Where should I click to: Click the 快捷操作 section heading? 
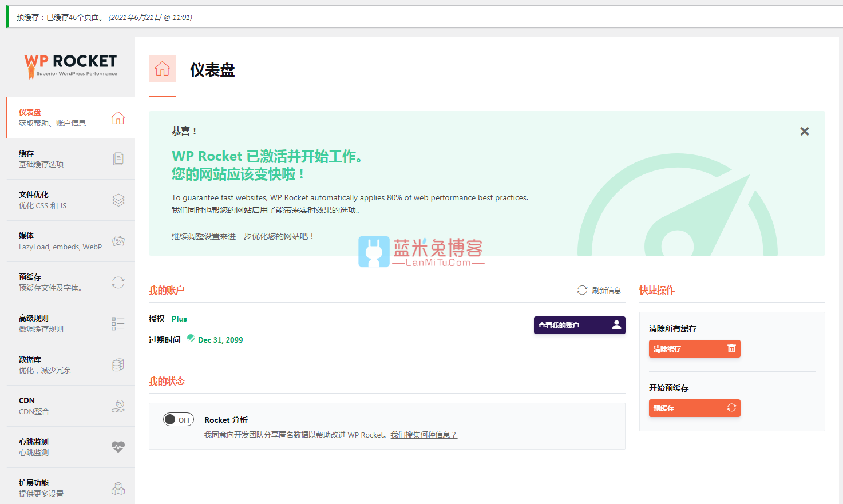(657, 290)
